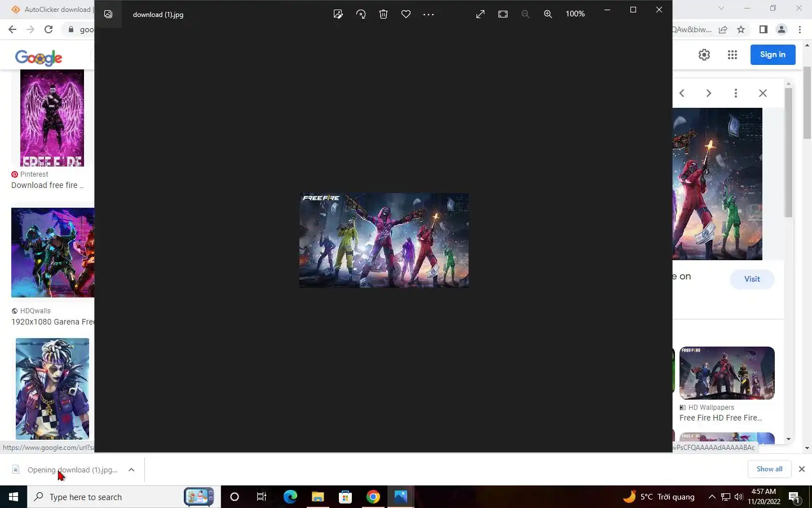The image size is (812, 508).
Task: Show all downloads
Action: [x=769, y=469]
